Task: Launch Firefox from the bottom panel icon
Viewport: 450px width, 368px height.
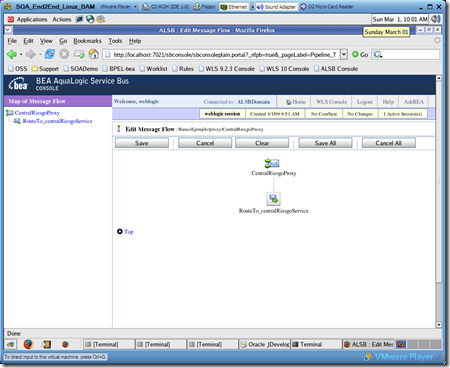Action: click(28, 344)
